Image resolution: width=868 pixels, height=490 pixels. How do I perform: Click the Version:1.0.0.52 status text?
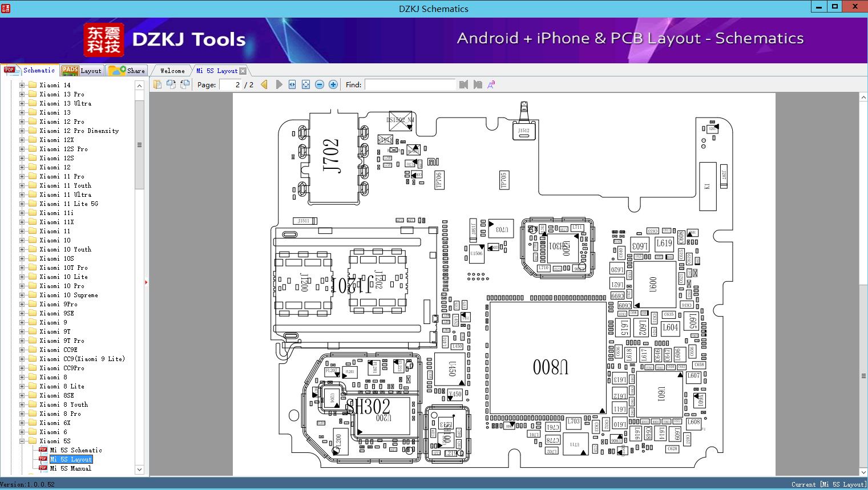(x=27, y=484)
